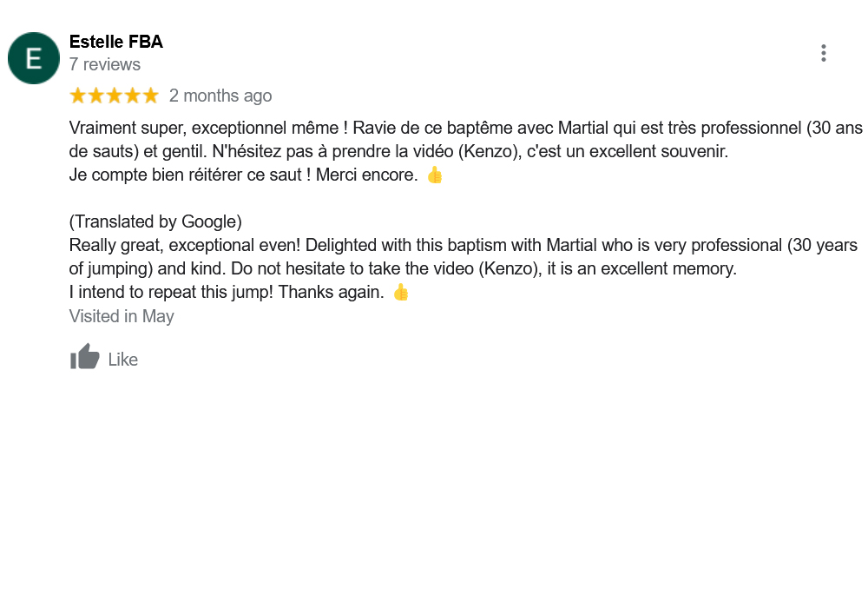The image size is (868, 608).
Task: Click the second gold rating star
Action: (x=96, y=96)
